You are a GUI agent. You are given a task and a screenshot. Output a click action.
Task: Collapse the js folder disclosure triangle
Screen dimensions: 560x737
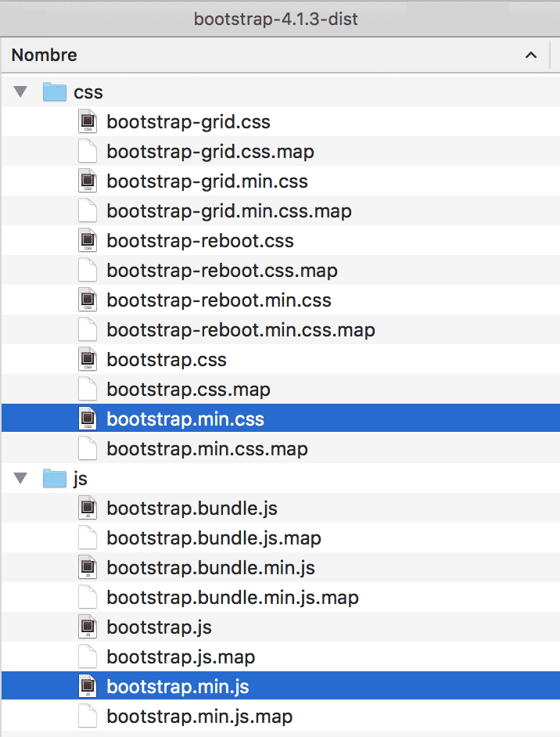(x=20, y=478)
